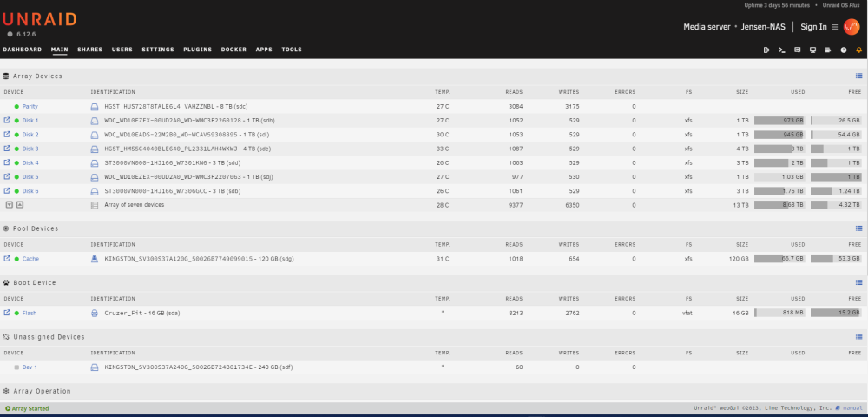Open the web terminal icon
This screenshot has height=417, width=868.
[x=782, y=50]
